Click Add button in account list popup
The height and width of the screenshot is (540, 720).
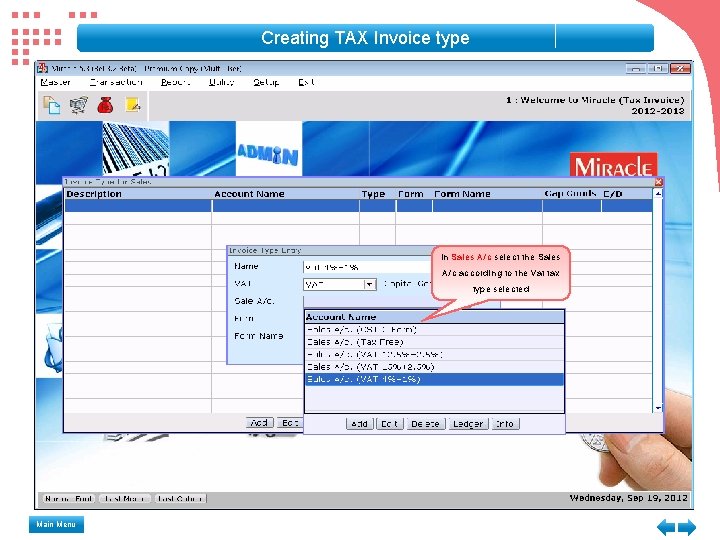coord(360,424)
